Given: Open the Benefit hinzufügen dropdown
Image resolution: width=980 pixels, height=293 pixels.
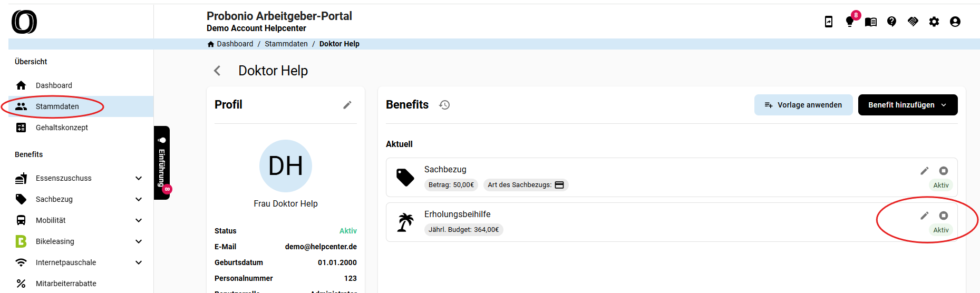Looking at the screenshot, I should (908, 105).
